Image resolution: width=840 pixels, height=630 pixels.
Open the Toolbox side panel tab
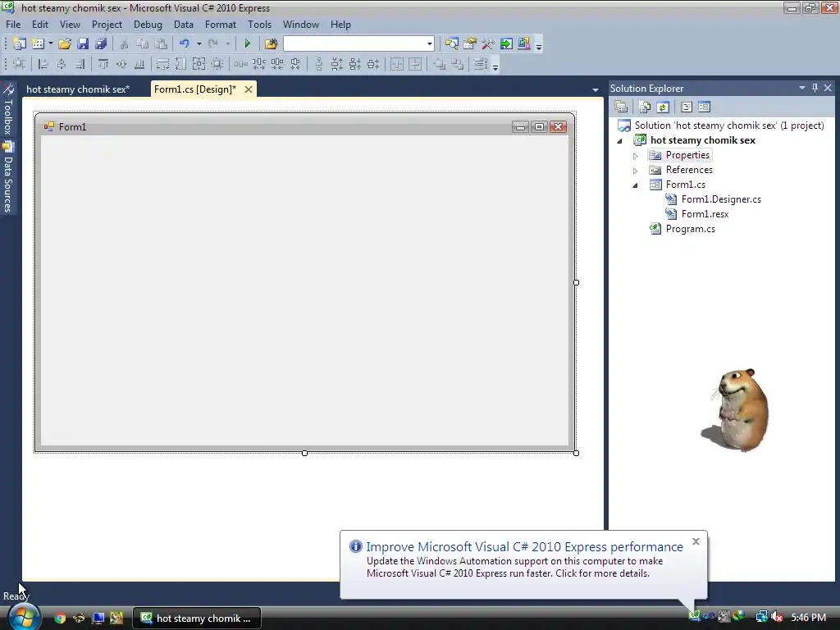(8, 109)
